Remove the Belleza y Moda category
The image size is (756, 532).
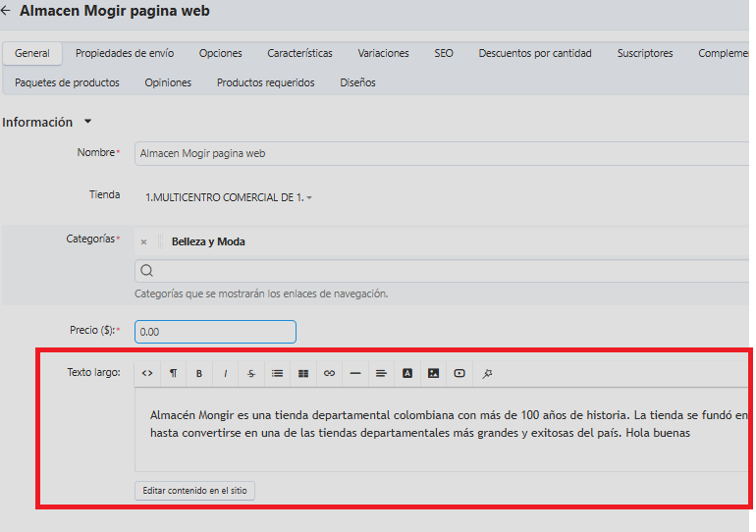coord(143,241)
